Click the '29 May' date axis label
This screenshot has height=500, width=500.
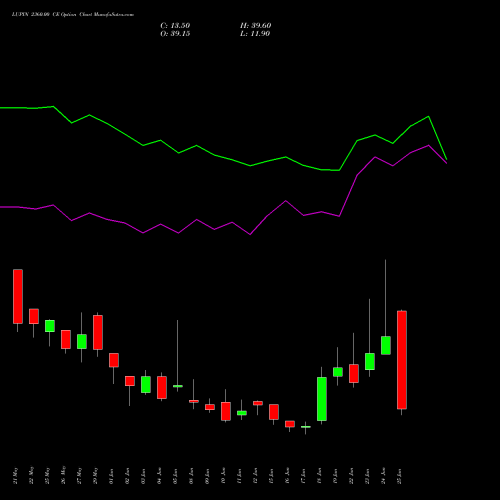(95, 476)
